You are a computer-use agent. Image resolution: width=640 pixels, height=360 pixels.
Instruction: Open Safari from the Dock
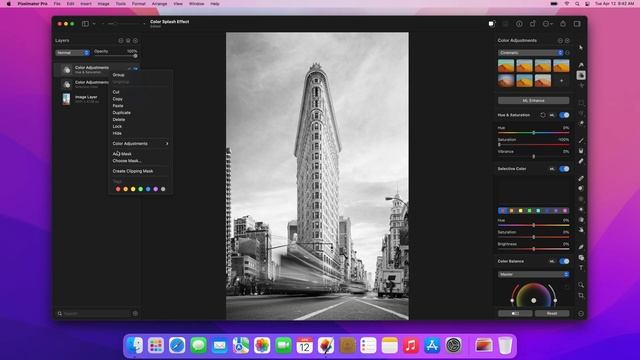point(177,345)
